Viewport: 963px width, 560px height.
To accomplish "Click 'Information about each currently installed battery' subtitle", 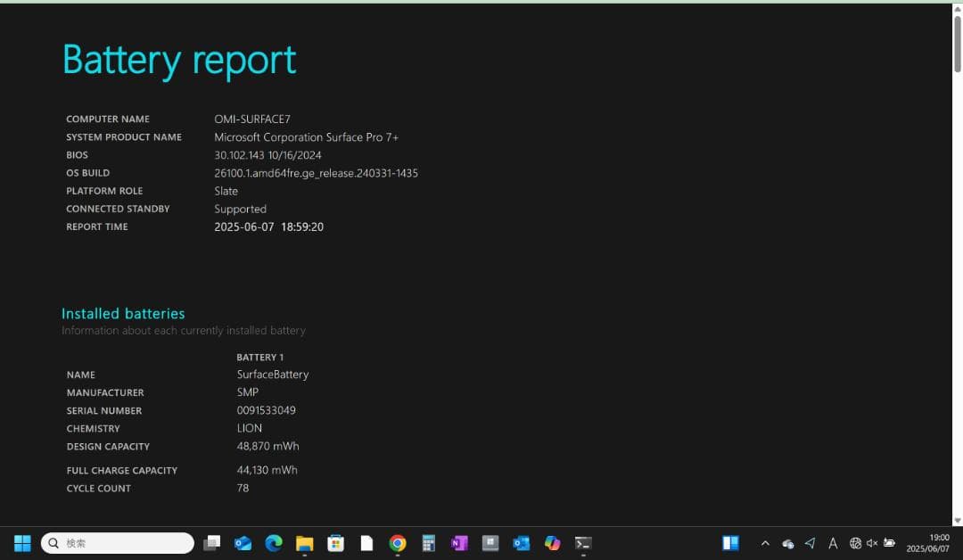I will point(184,330).
